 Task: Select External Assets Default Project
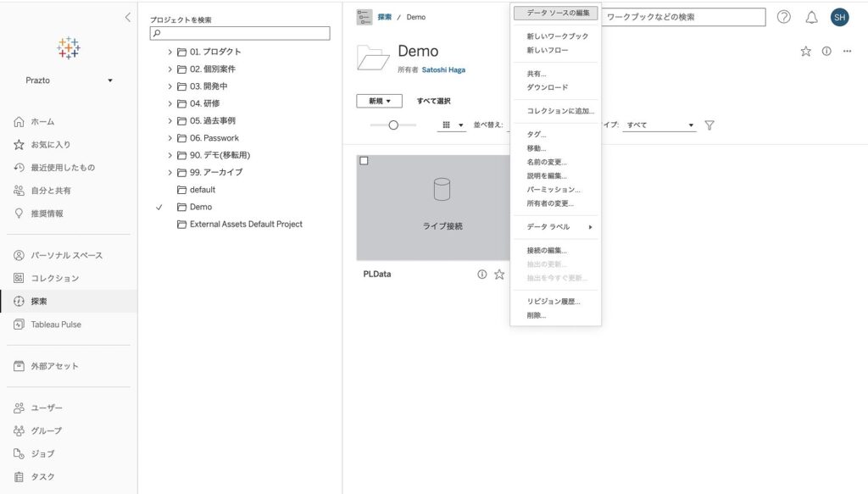pyautogui.click(x=246, y=224)
